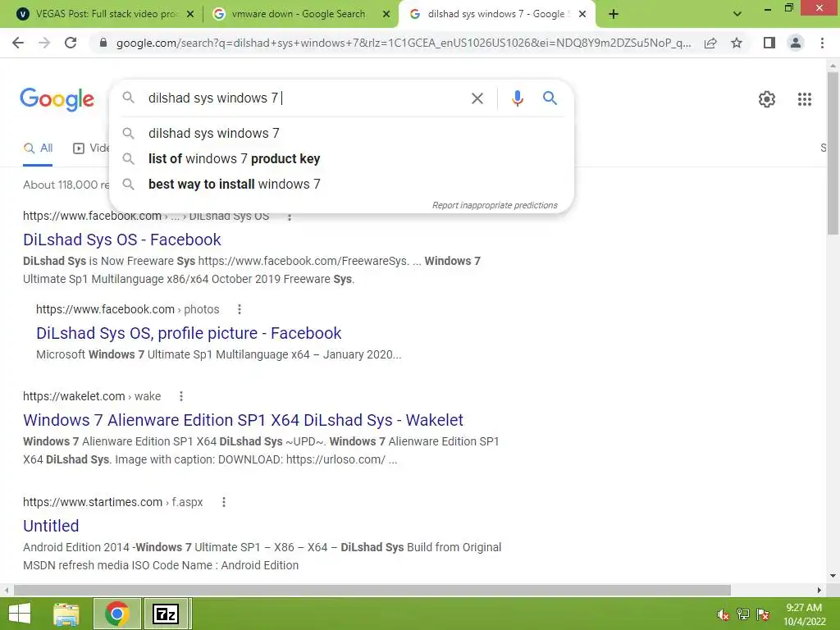Open options for startimes.com result
This screenshot has height=630, width=840.
[223, 502]
